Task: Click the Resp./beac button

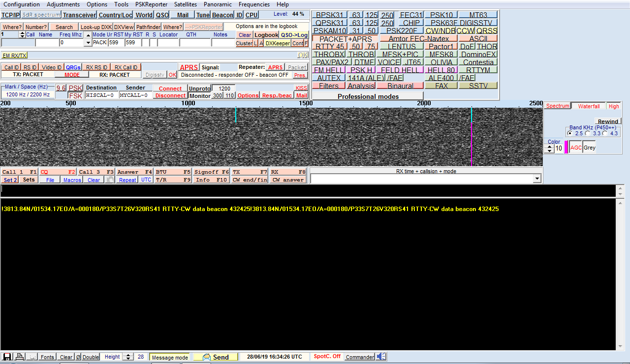Action: click(277, 96)
